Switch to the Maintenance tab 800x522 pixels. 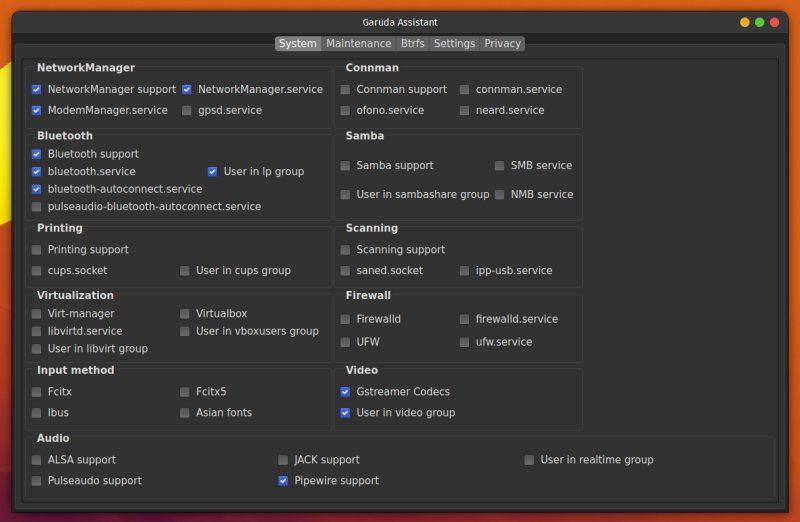358,44
